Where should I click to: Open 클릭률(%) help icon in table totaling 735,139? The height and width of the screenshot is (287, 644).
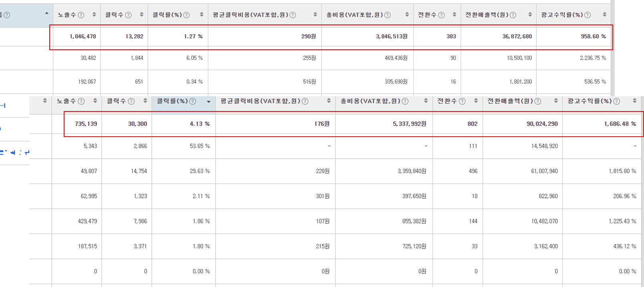[193, 101]
